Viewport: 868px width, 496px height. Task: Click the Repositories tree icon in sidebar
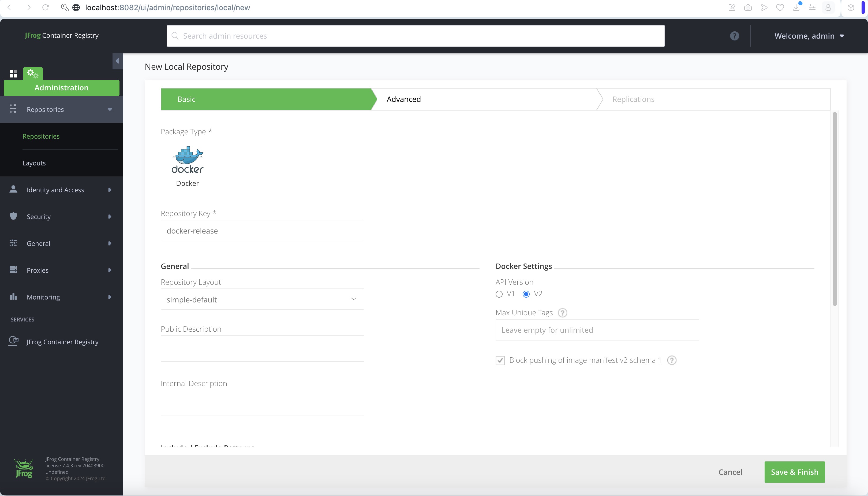coord(13,109)
